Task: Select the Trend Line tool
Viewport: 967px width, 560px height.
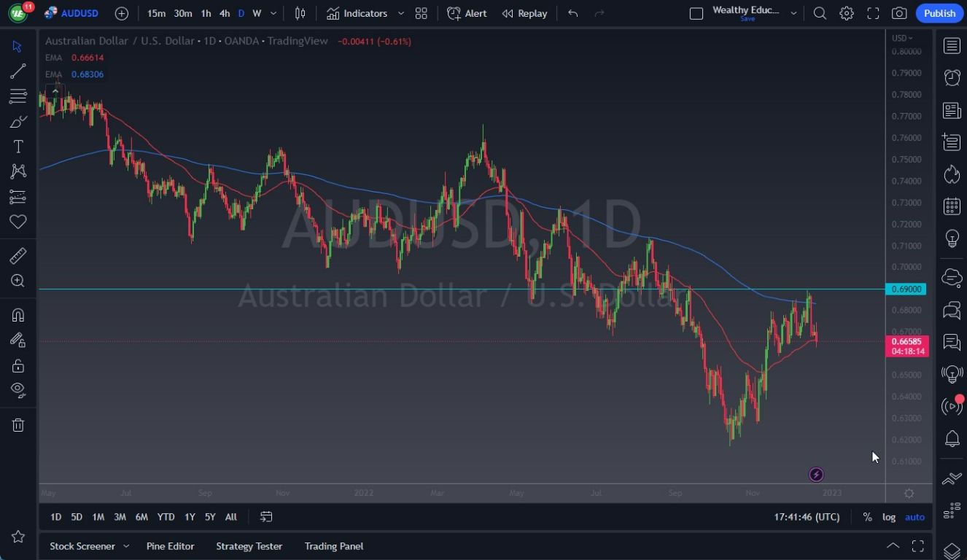Action: click(x=18, y=71)
